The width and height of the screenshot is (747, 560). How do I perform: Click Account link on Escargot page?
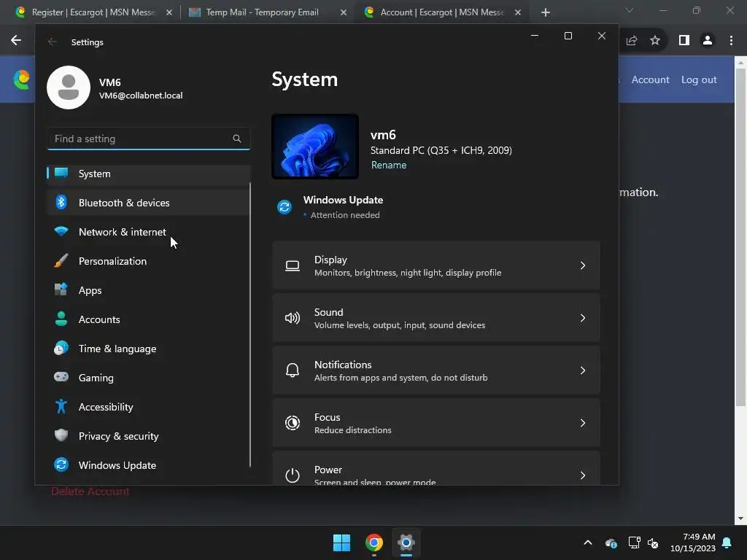650,80
